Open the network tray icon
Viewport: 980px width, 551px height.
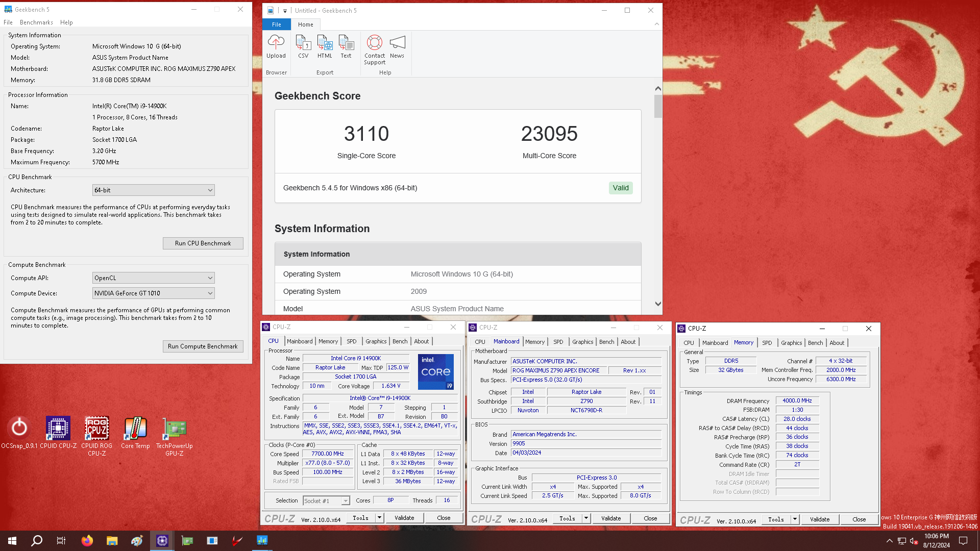[902, 541]
